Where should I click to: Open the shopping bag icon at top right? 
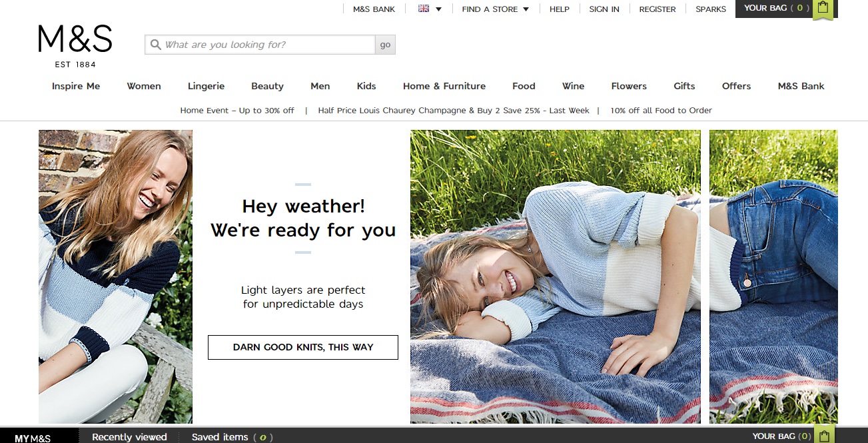(x=823, y=9)
